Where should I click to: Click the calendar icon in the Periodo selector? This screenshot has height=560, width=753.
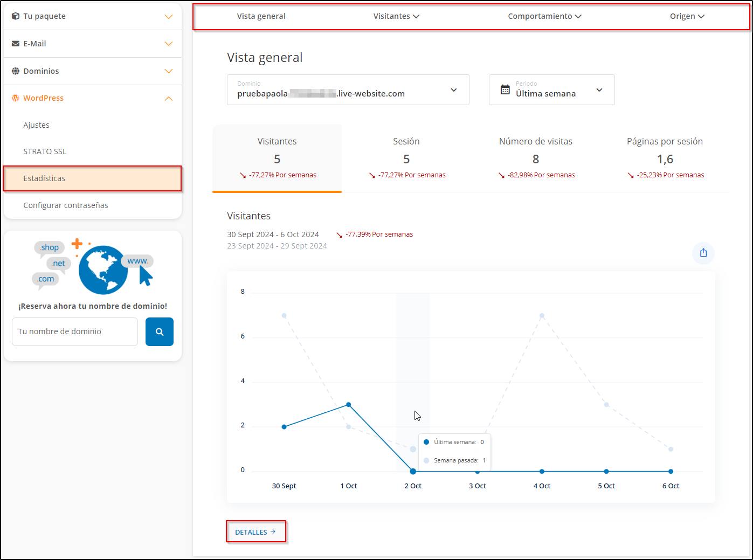click(505, 90)
